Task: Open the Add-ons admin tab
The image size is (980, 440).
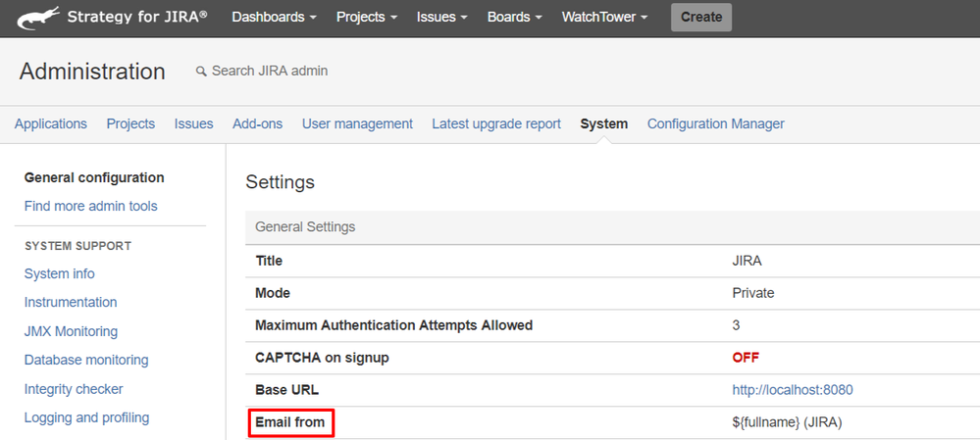Action: tap(257, 123)
